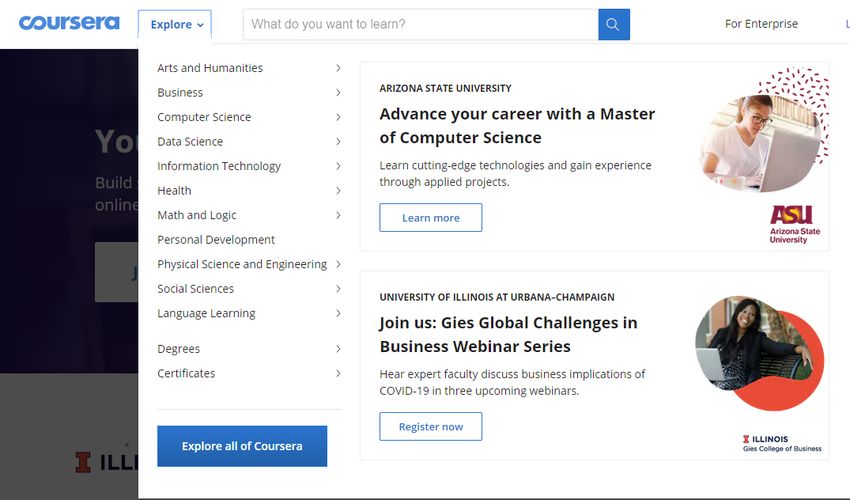Expand the Social Sciences chevron
The width and height of the screenshot is (850, 500).
click(x=338, y=289)
